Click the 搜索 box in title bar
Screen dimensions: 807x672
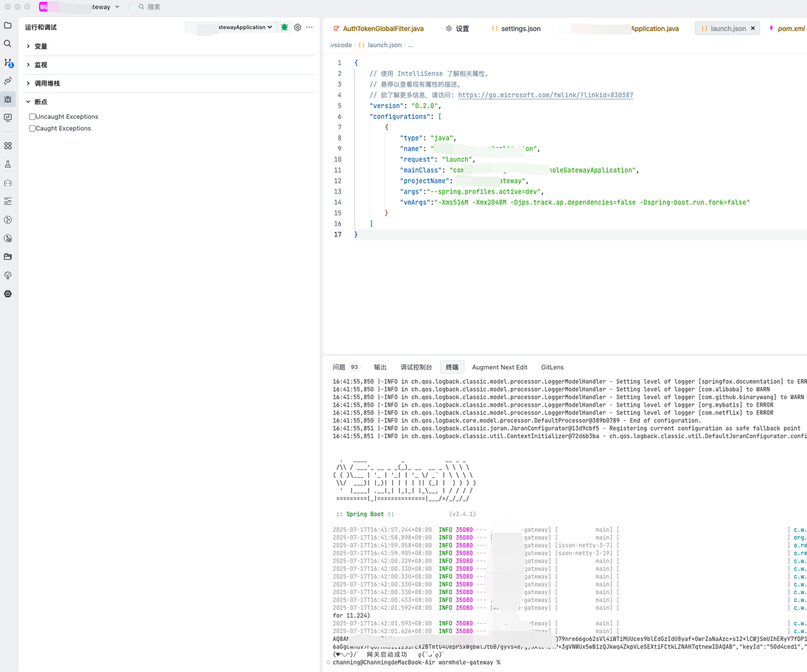click(154, 7)
